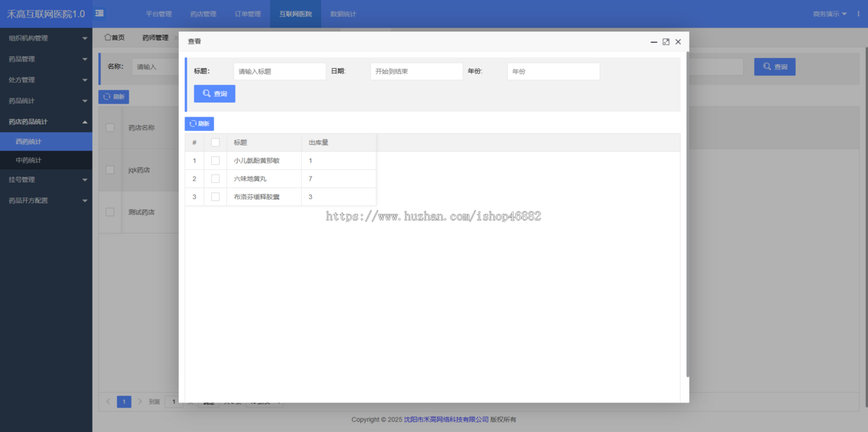Toggle the sidebar collapse icon in header
This screenshot has width=868, height=432.
pyautogui.click(x=99, y=13)
